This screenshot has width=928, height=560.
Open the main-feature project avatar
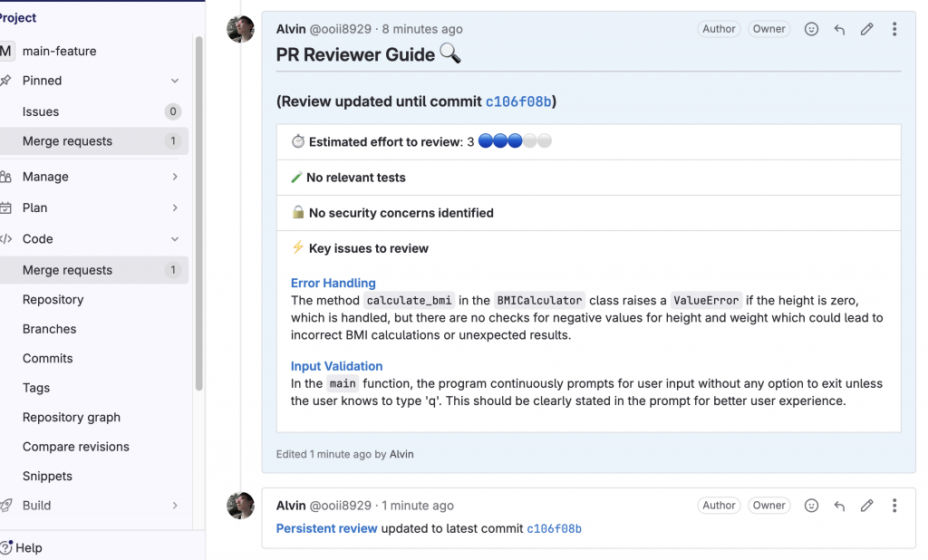coord(6,51)
